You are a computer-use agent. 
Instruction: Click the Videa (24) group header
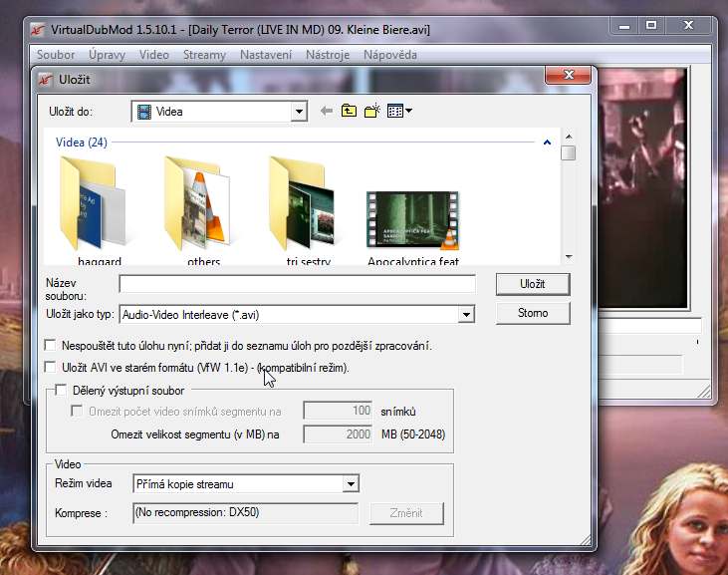pyautogui.click(x=82, y=143)
